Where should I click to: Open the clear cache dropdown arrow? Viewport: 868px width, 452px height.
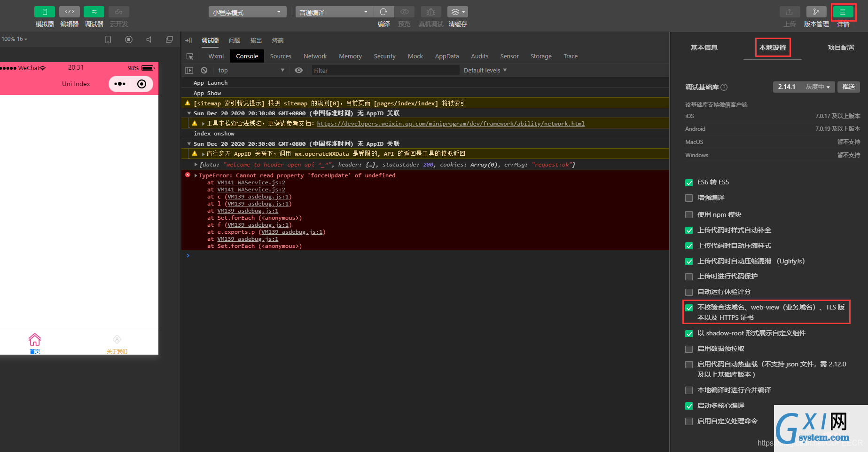click(x=464, y=12)
